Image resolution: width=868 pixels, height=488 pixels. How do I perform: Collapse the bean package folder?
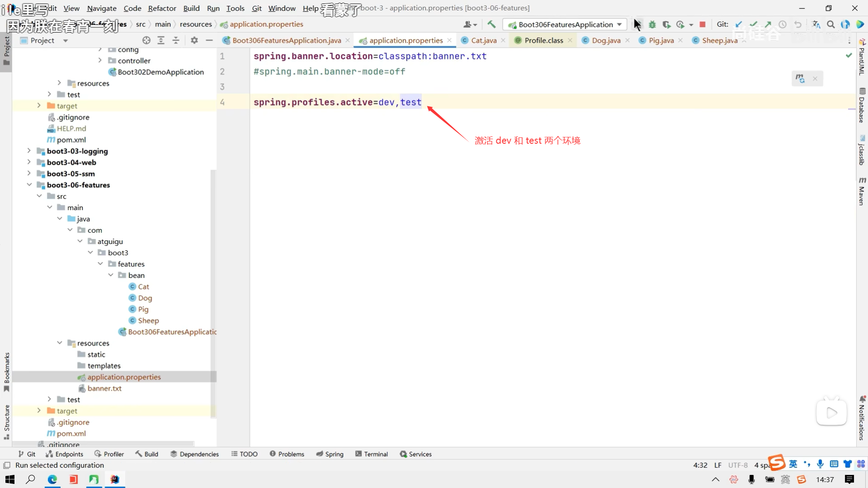tap(111, 275)
